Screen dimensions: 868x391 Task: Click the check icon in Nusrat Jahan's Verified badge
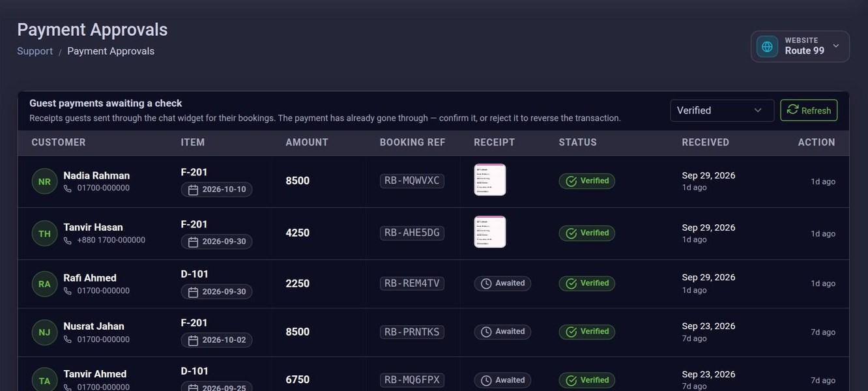point(571,332)
